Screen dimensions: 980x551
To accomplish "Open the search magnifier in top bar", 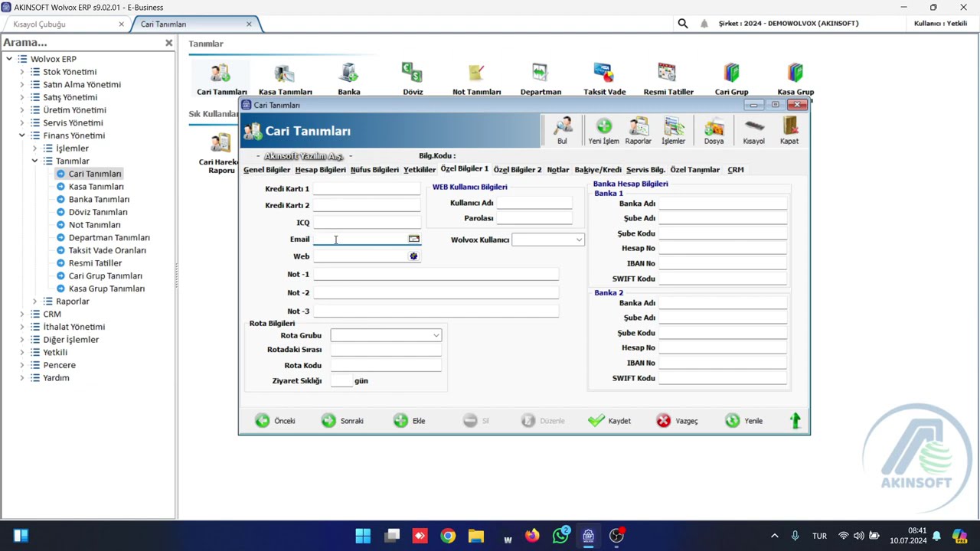I will click(x=683, y=24).
